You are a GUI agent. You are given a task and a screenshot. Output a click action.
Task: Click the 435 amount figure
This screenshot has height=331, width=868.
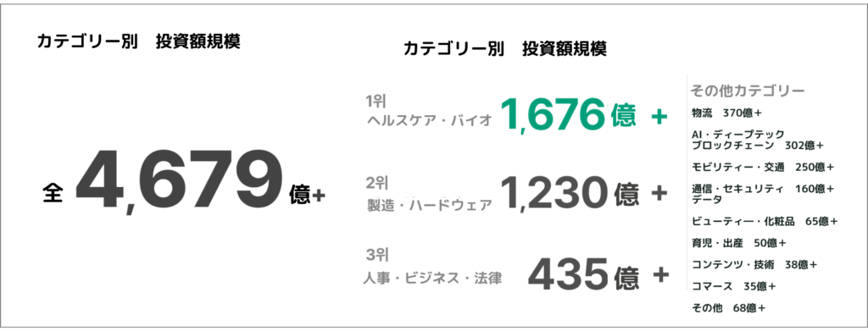coord(569,274)
